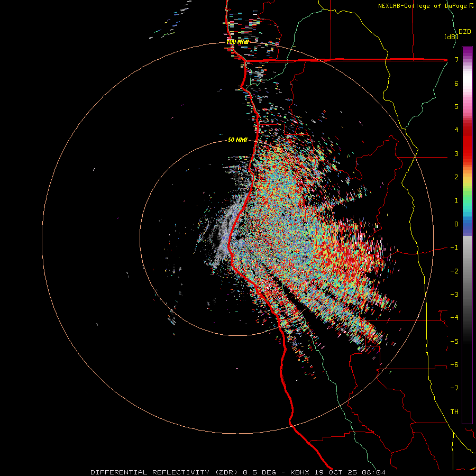The height and width of the screenshot is (476, 476).
Task: Select the -4 value on the dB scale
Action: click(454, 318)
